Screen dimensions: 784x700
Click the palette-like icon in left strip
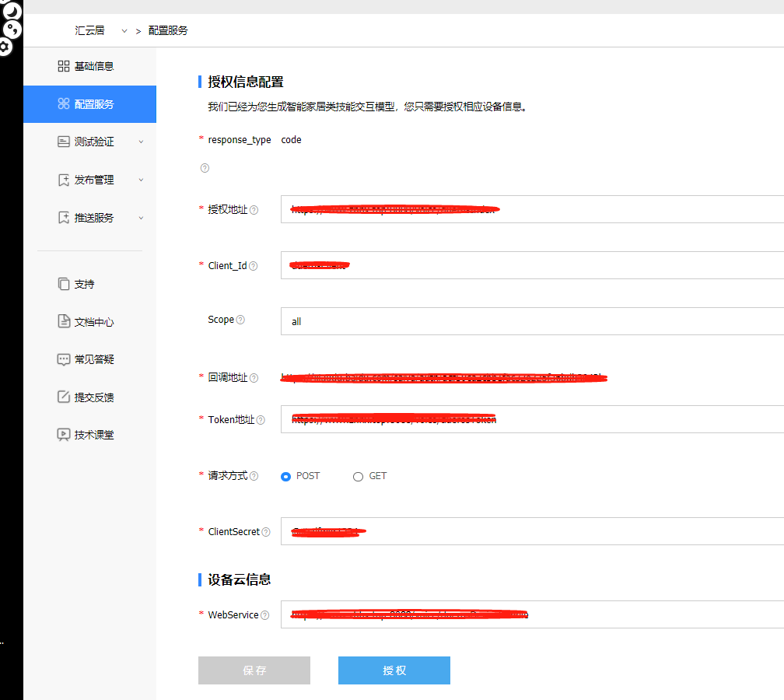coord(12,30)
